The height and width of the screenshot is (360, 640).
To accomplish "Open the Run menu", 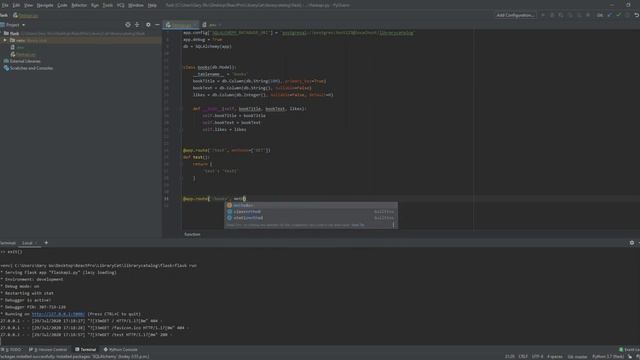I will [95, 5].
